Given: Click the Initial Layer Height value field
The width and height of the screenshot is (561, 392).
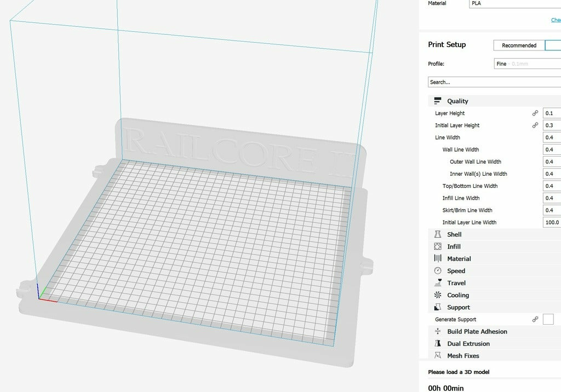Looking at the screenshot, I should point(552,125).
